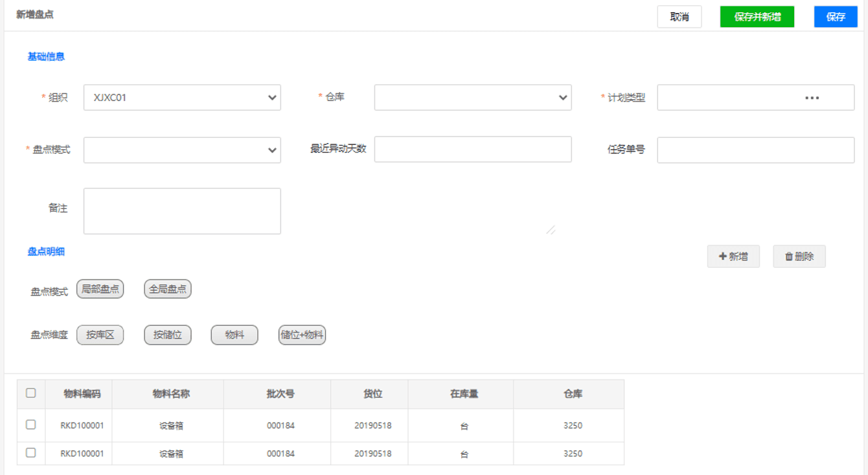The width and height of the screenshot is (868, 475).
Task: Grab the 备注 textarea resize handle
Action: pyautogui.click(x=550, y=229)
